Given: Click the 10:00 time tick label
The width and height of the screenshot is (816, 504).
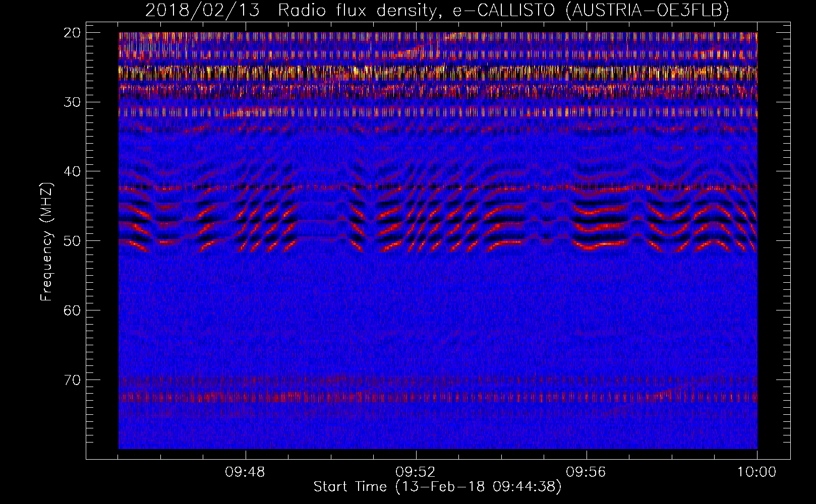Looking at the screenshot, I should 756,472.
